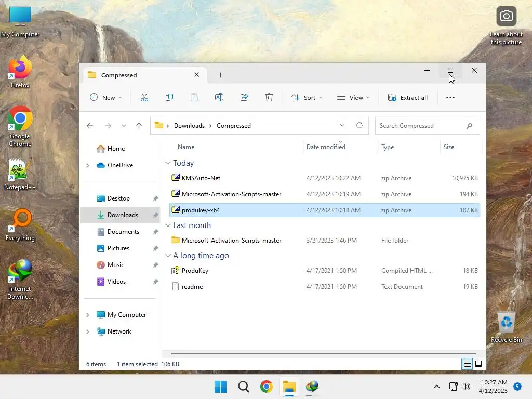Open Internet Download Manager desktop shortcut
This screenshot has height=399, width=532.
[x=20, y=280]
